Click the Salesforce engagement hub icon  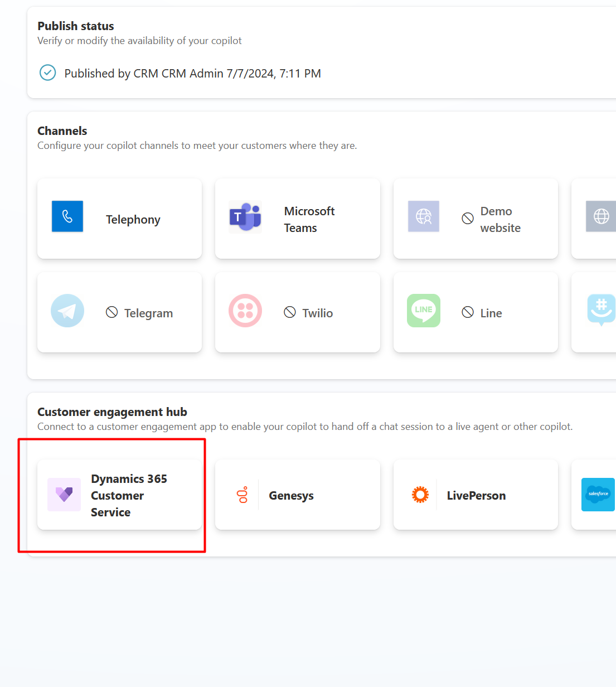(x=598, y=495)
